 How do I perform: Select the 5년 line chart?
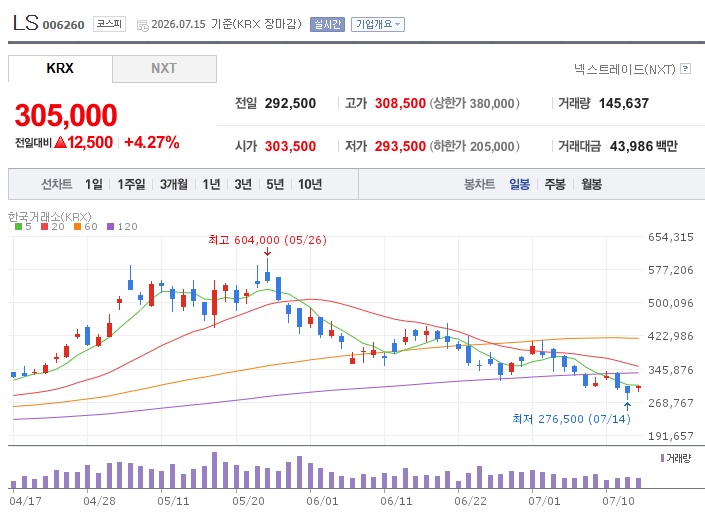click(x=275, y=184)
